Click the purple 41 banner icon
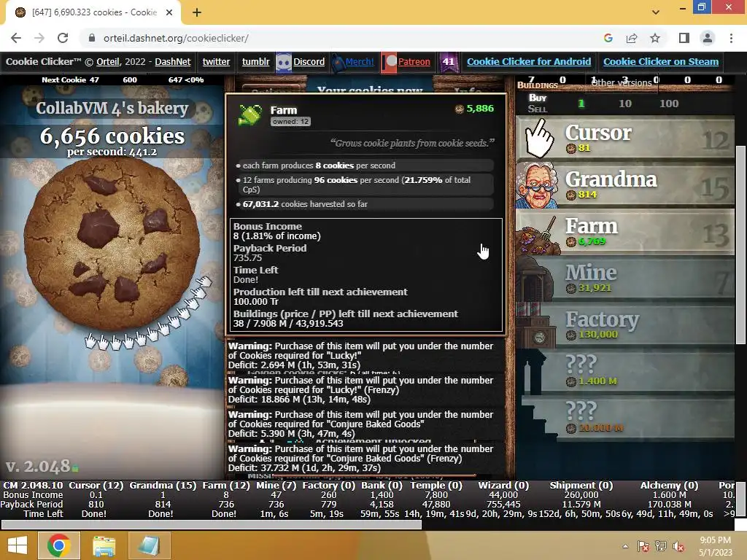This screenshot has width=747, height=560. click(x=449, y=62)
